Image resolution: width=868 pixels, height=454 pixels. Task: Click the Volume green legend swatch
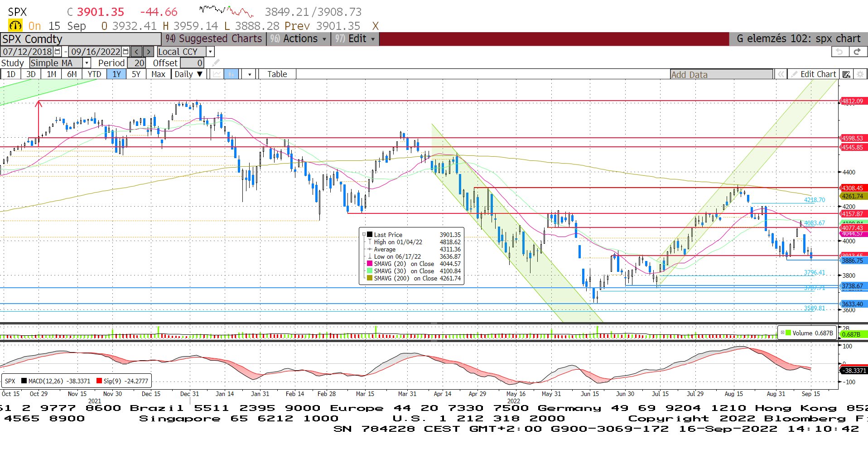[x=788, y=333]
